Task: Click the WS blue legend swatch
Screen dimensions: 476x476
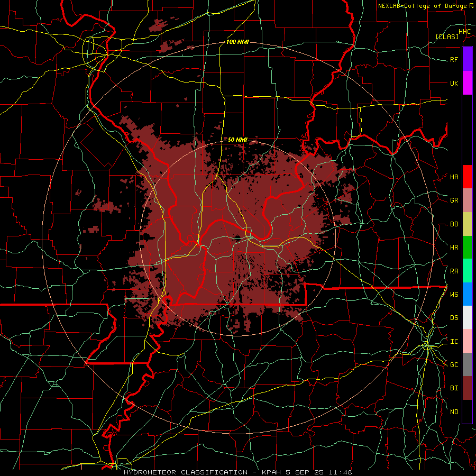Action: 467,294
